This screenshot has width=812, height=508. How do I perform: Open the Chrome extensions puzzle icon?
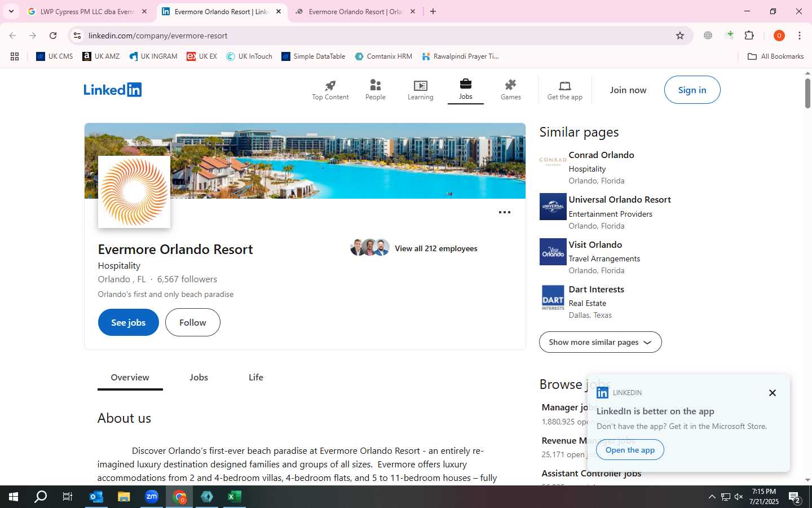[749, 36]
